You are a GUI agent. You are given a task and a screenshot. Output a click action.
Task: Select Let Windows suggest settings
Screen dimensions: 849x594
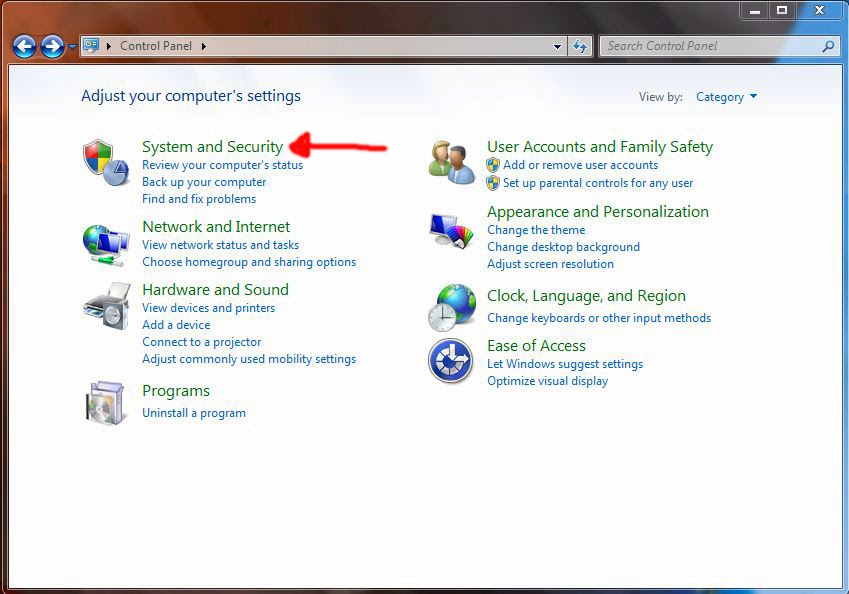pos(565,364)
